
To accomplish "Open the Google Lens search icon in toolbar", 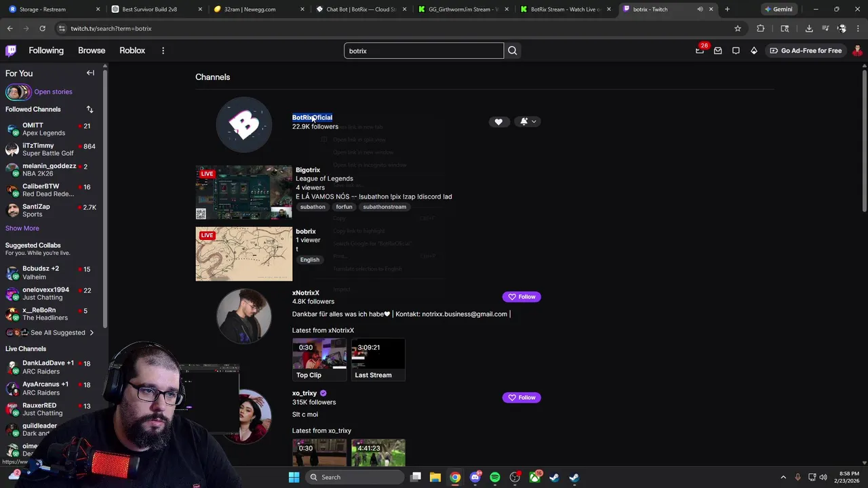I will pyautogui.click(x=785, y=28).
